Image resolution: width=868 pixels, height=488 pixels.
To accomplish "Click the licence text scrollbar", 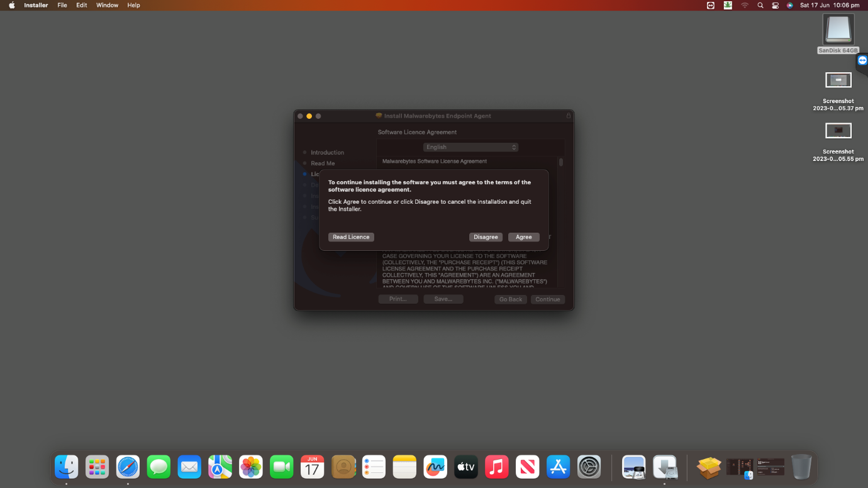I will coord(560,162).
